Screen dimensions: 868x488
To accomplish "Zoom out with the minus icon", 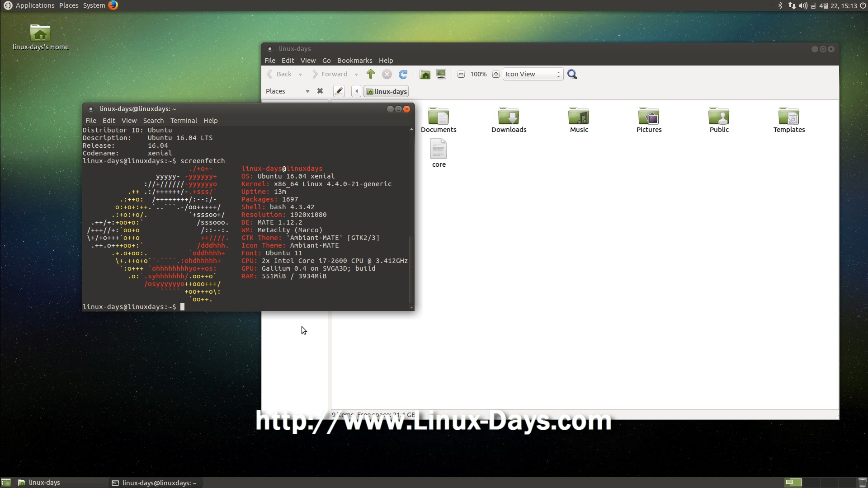I will point(461,74).
